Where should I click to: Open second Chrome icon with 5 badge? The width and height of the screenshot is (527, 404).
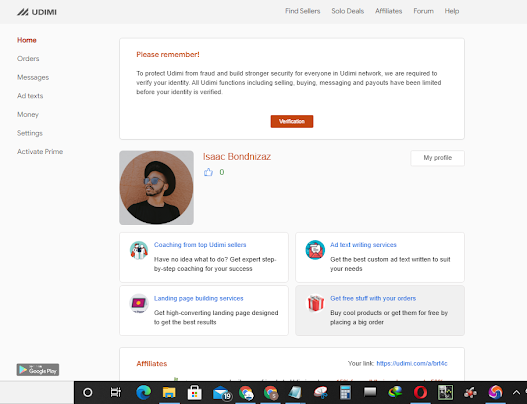point(271,393)
